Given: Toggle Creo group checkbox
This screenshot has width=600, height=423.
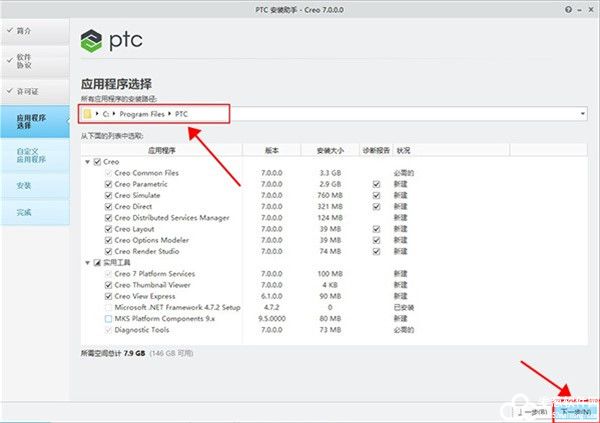Looking at the screenshot, I should [97, 162].
